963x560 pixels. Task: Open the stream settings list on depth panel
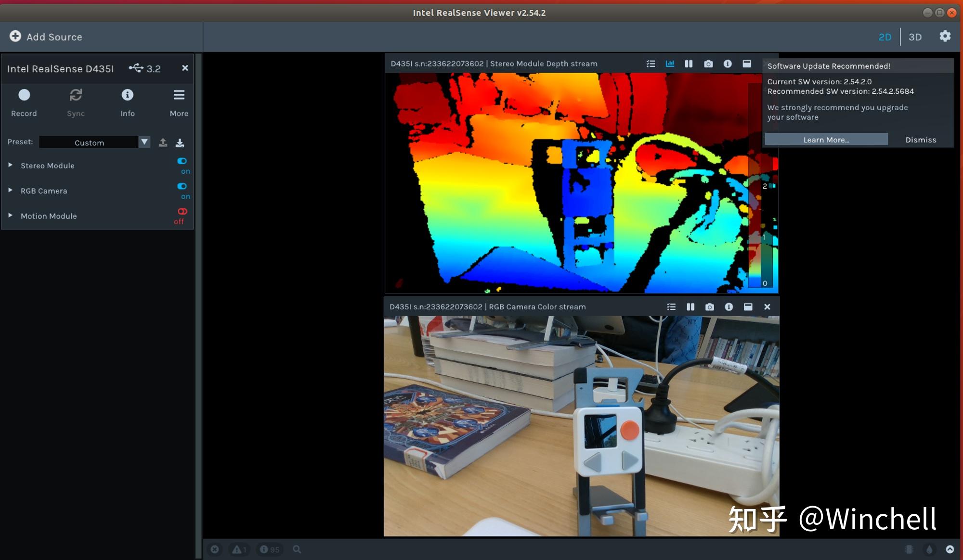[651, 63]
